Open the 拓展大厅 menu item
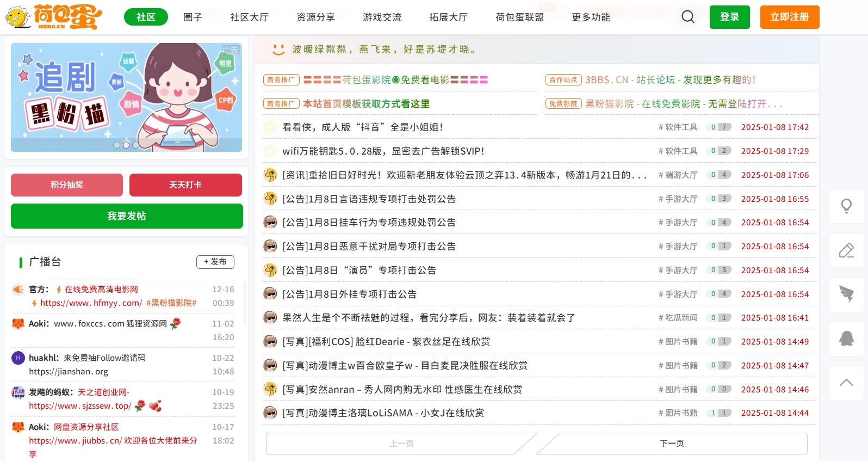Image resolution: width=868 pixels, height=461 pixels. coord(449,17)
